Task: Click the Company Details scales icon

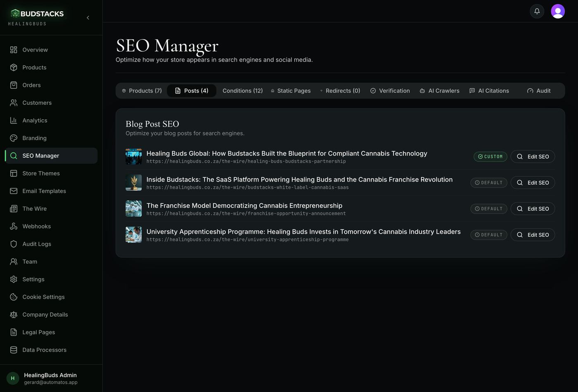Action: point(14,314)
